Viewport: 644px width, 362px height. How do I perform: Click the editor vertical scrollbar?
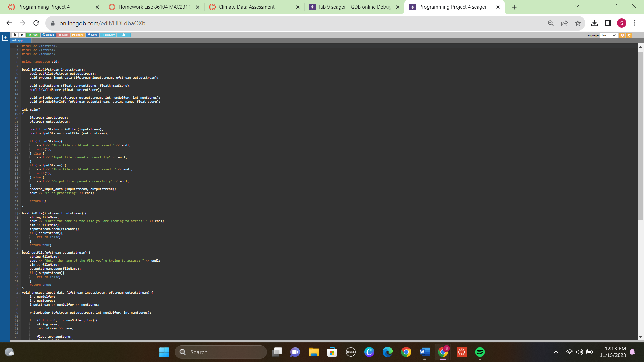click(x=640, y=134)
